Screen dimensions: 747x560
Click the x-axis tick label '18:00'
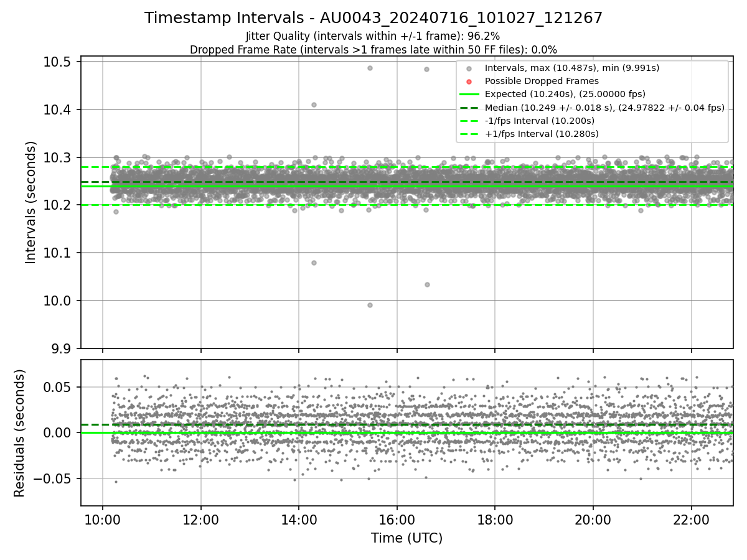pos(495,520)
